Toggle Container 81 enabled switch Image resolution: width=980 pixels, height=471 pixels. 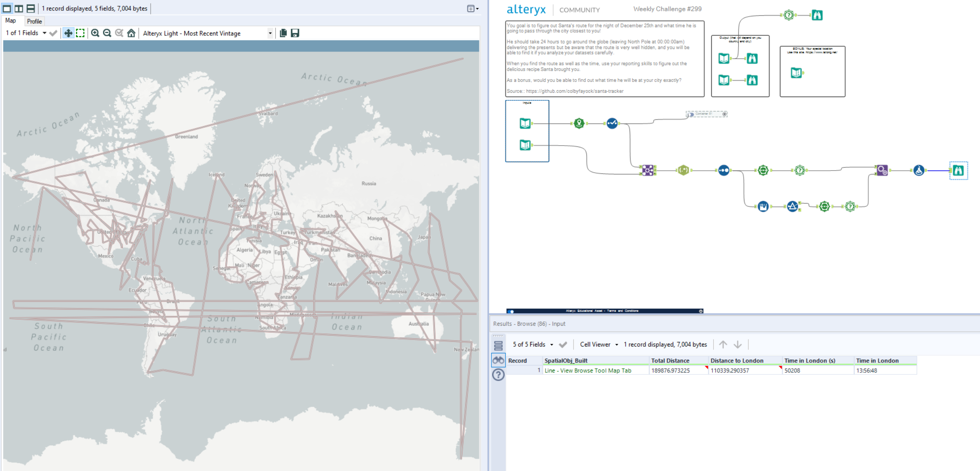[x=691, y=114]
